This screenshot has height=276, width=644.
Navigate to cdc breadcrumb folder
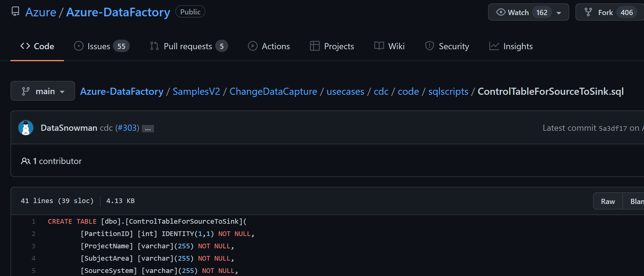pos(381,91)
